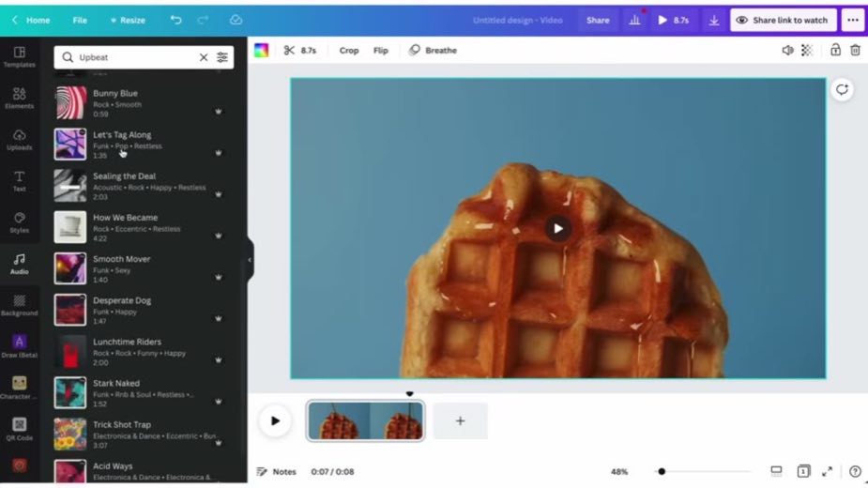Open the Audio sidebar panel
This screenshot has height=488, width=868.
coord(20,264)
